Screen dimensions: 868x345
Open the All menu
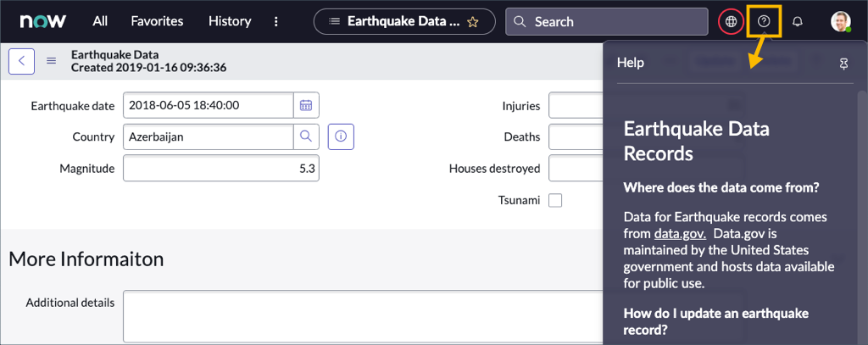pos(100,21)
